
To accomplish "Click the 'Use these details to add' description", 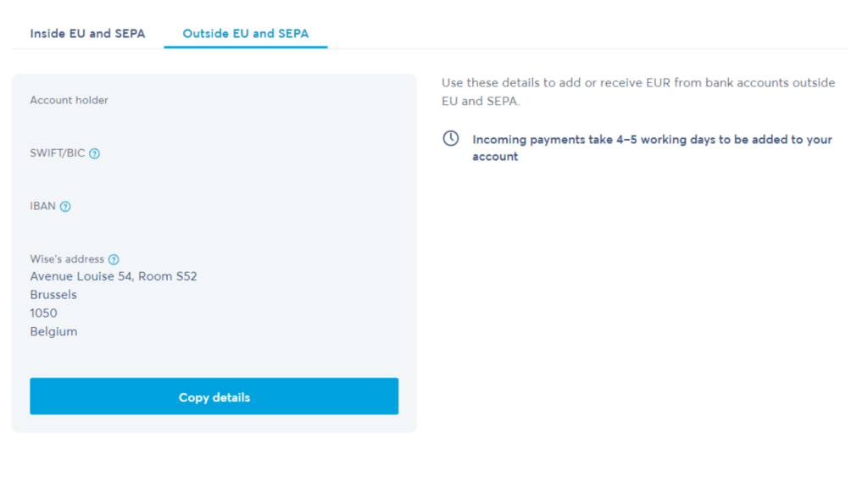I will point(638,91).
